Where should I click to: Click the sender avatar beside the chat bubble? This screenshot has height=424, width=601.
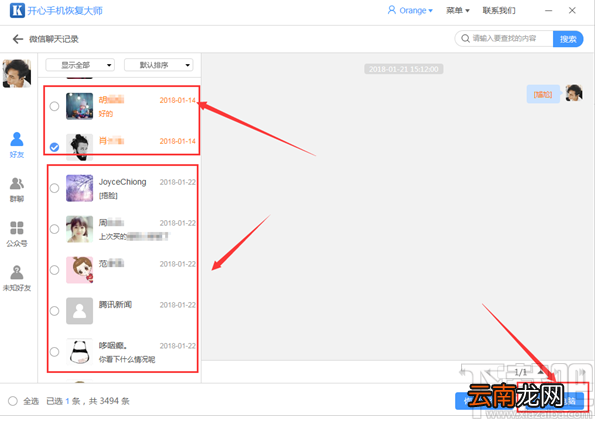[x=574, y=93]
